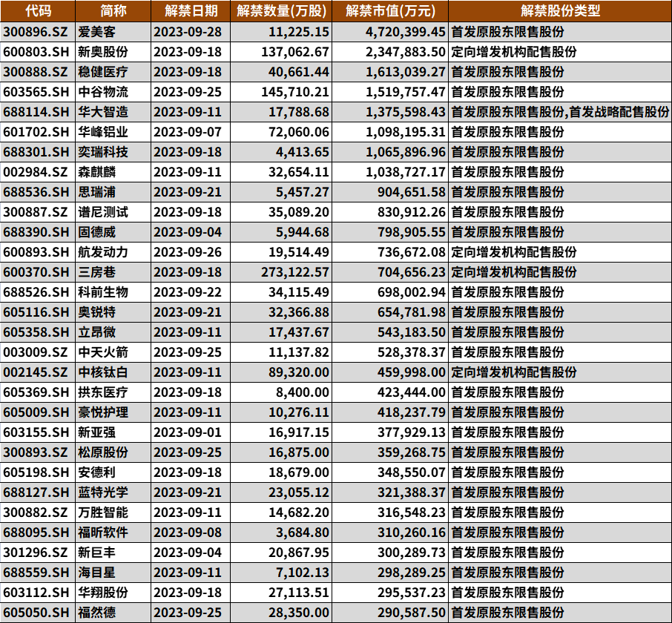
Task: Click the 解禁日期 column header
Action: [191, 10]
